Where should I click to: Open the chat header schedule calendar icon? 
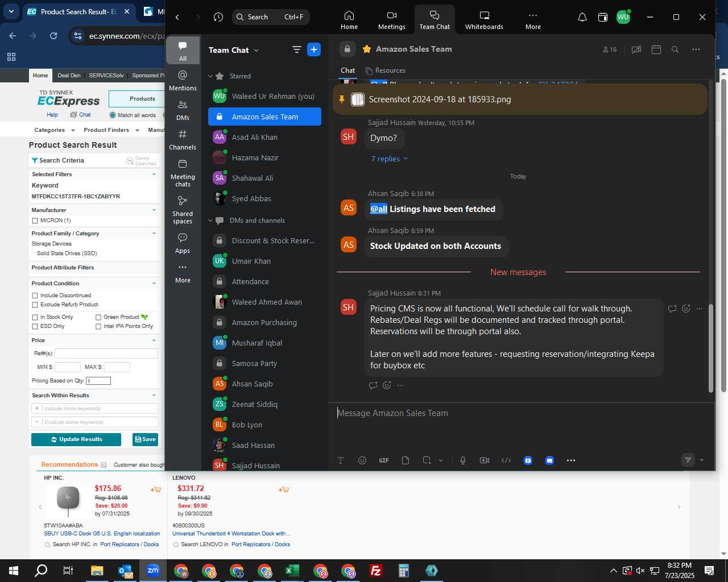click(x=656, y=49)
